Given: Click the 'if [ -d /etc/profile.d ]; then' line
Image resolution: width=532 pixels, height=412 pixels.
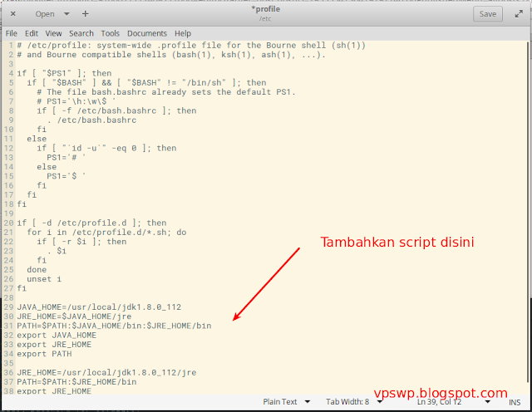Looking at the screenshot, I should 92,223.
